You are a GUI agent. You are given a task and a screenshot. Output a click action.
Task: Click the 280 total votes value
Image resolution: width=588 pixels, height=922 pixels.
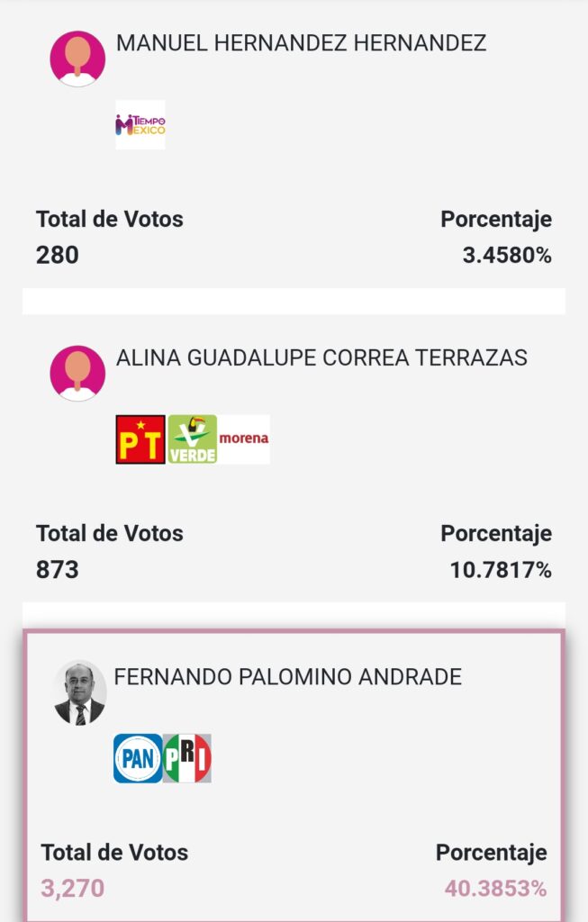58,255
